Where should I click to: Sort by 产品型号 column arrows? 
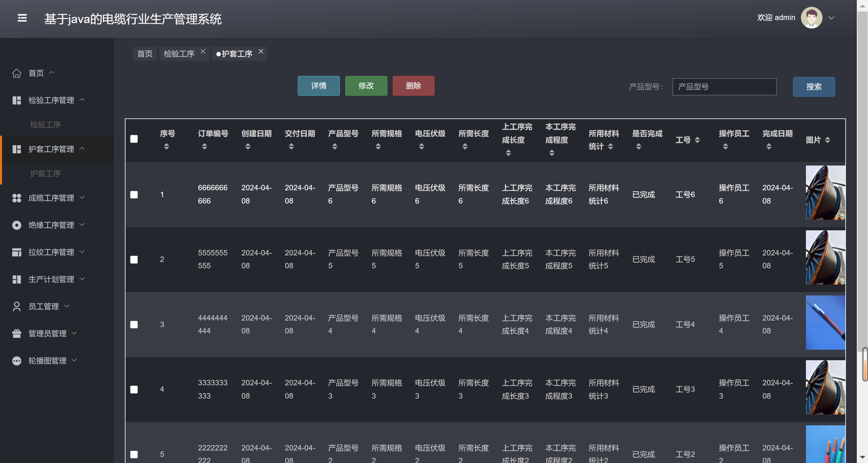[x=335, y=147]
